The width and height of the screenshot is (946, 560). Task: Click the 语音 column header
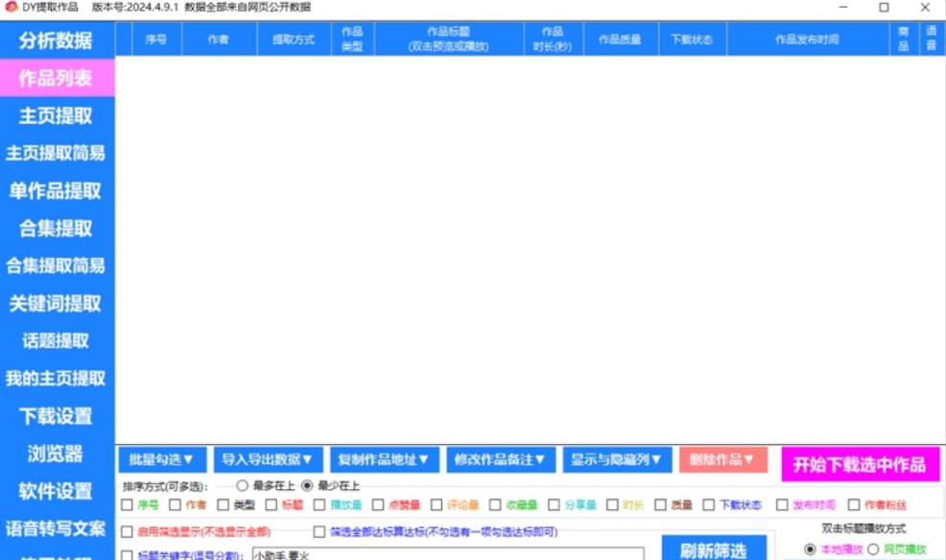[x=932, y=39]
